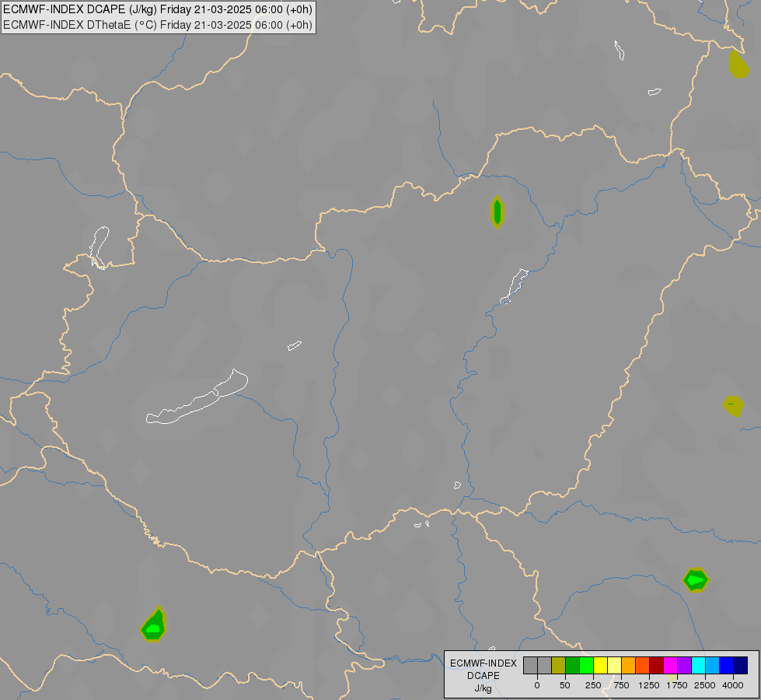Select the dark green legend swatch

tap(572, 666)
